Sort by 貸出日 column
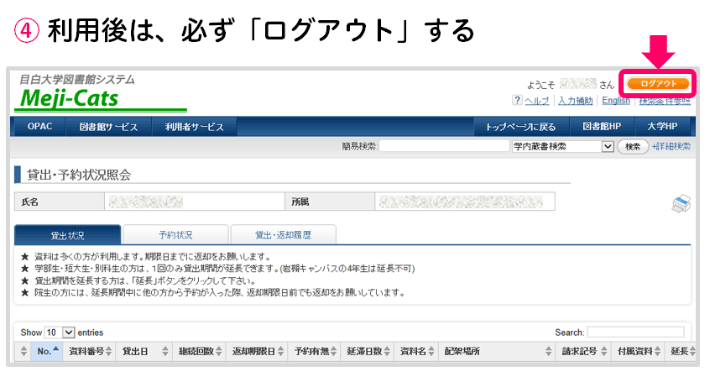This screenshot has width=710, height=378. coord(144,351)
